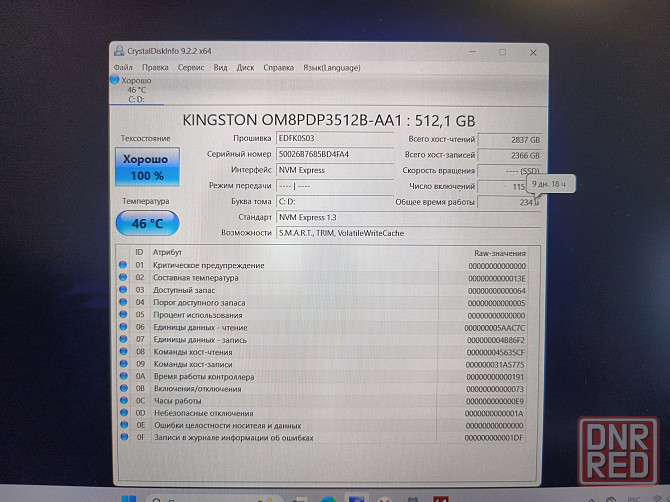Click raw value 000000004B86F2
Screen dimensions: 670x502
click(496, 340)
